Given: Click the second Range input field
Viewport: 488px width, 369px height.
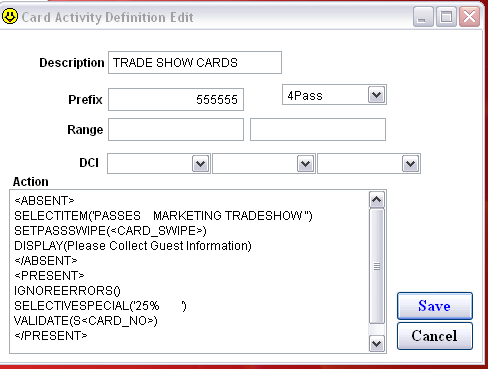Looking at the screenshot, I should point(318,129).
